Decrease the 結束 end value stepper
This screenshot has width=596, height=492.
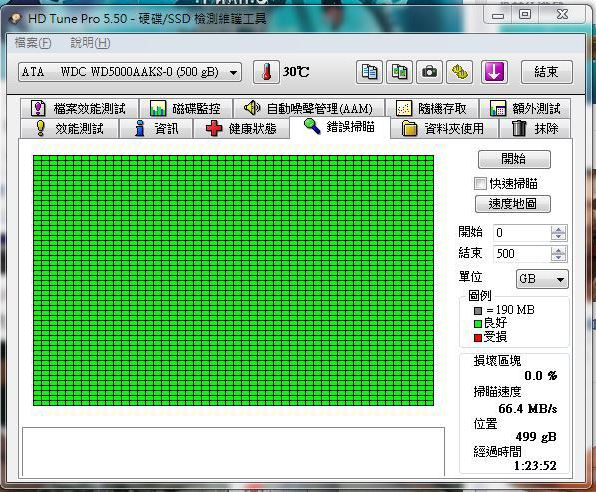(558, 257)
